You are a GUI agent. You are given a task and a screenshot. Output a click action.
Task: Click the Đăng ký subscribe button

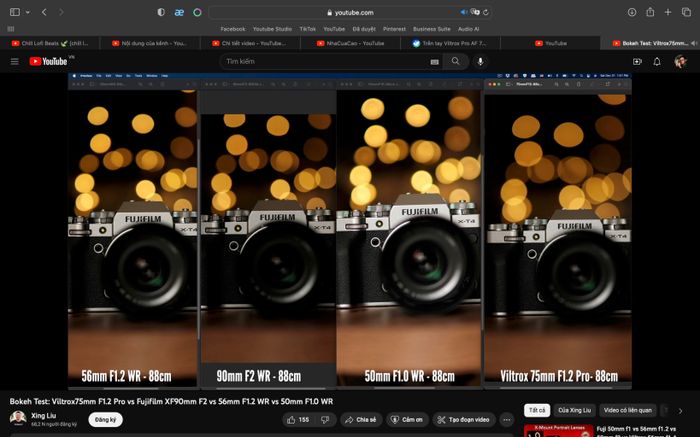click(105, 420)
